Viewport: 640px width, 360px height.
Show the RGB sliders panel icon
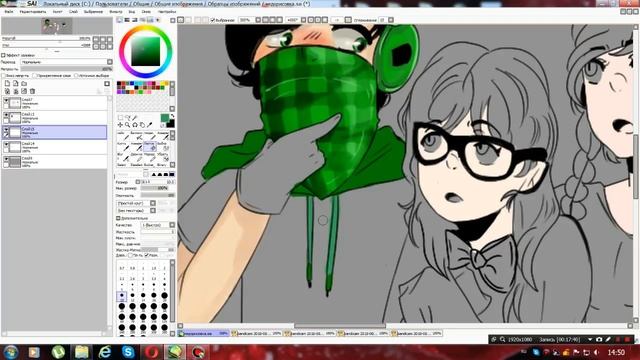(x=127, y=20)
